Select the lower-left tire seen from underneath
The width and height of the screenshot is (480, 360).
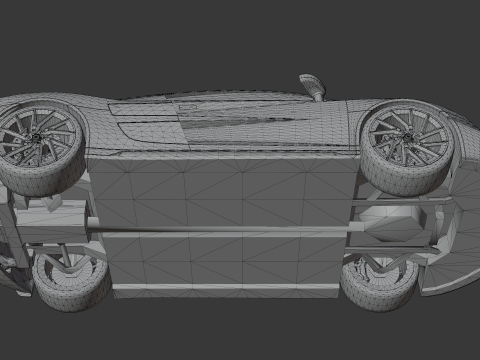(x=72, y=283)
